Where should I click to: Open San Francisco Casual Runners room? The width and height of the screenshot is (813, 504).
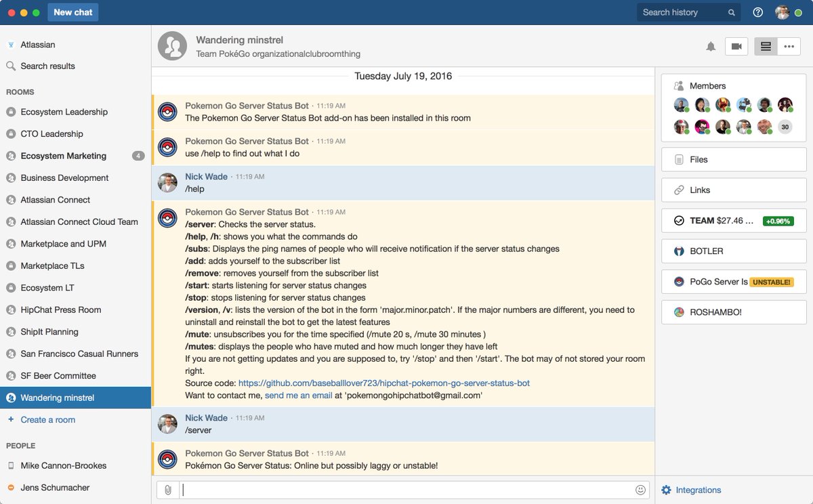pyautogui.click(x=75, y=354)
